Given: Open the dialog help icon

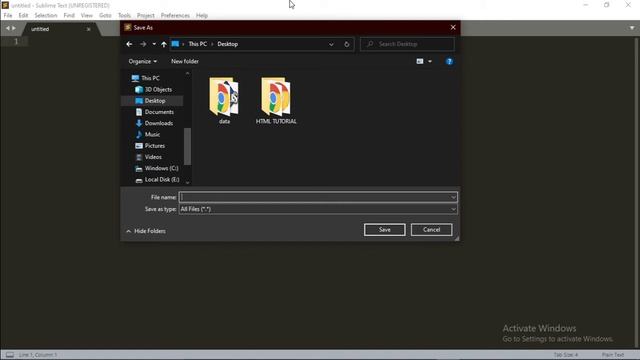Looking at the screenshot, I should (x=449, y=61).
